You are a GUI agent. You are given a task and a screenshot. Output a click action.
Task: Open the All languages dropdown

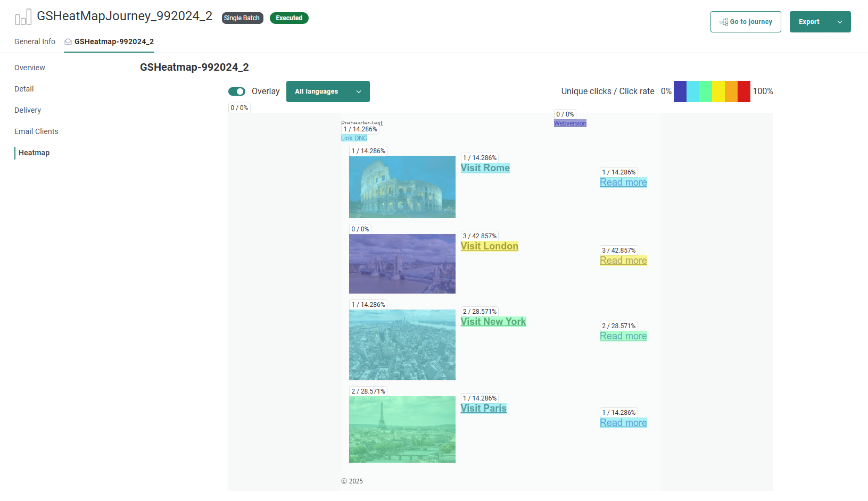(328, 91)
